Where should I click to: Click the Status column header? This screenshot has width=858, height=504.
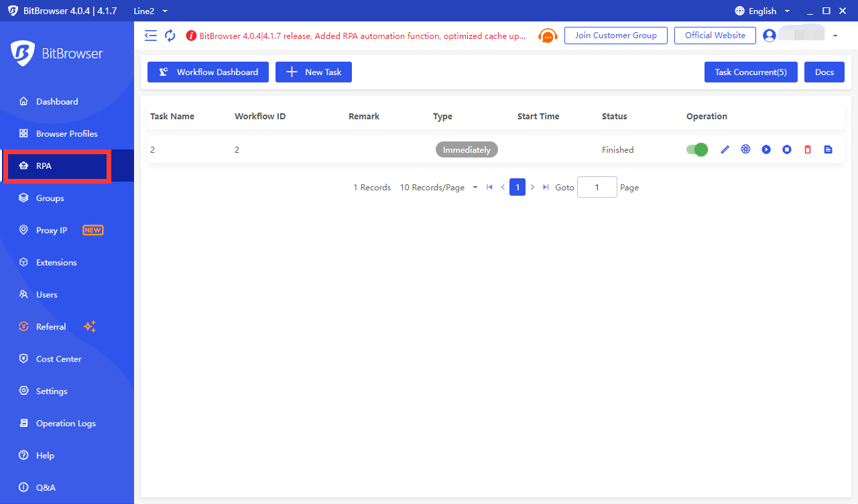(615, 116)
